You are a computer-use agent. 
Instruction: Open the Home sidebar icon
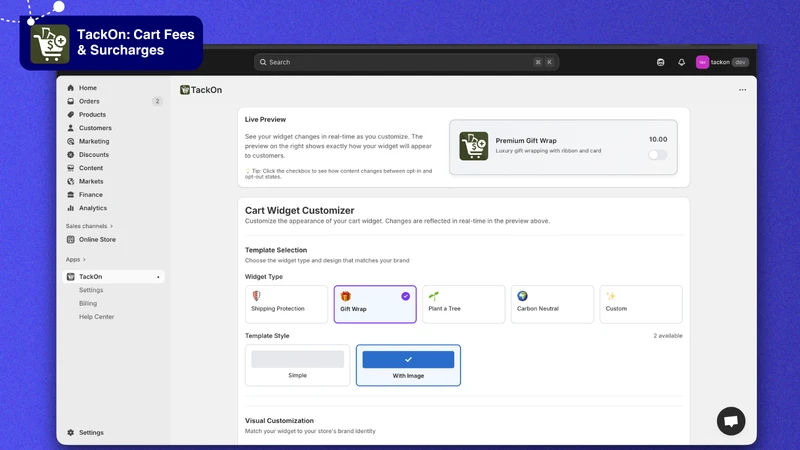point(70,88)
